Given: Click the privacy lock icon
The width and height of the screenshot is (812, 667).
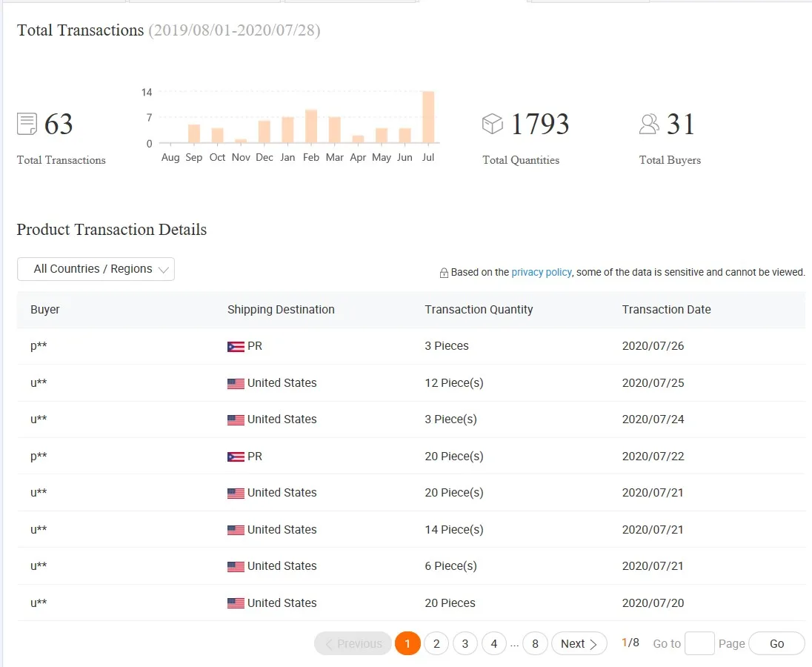Looking at the screenshot, I should [444, 273].
